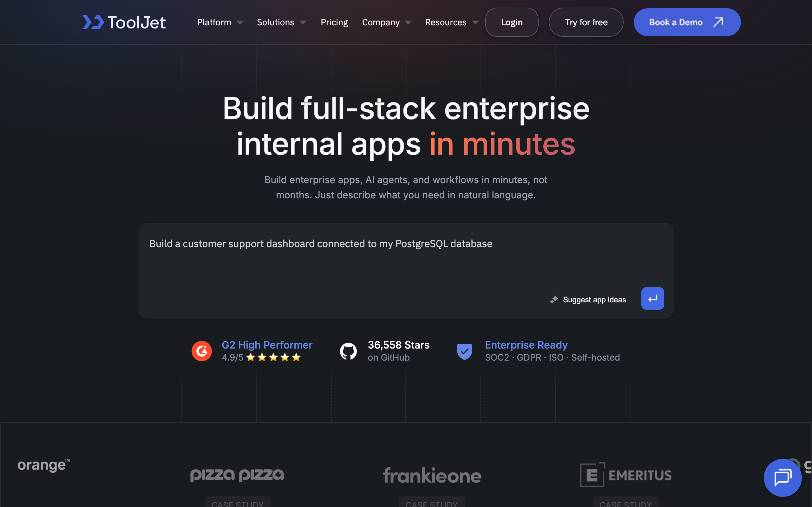The height and width of the screenshot is (507, 812).
Task: Click the sparkle icon beside Suggest app ideas
Action: [554, 299]
